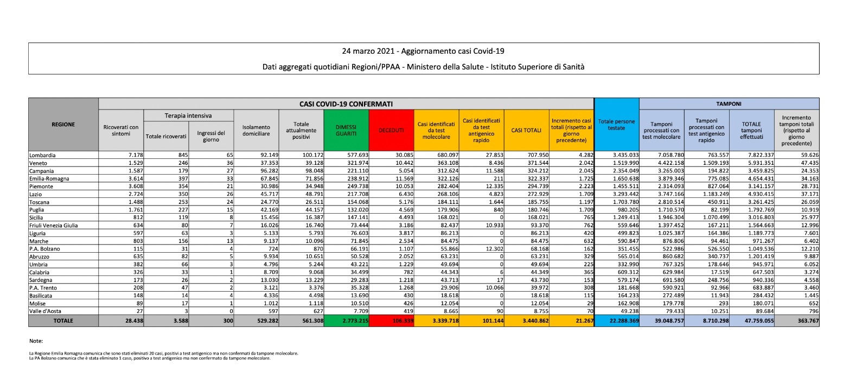This screenshot has height=385, width=868.
Task: Select the "Sardegna" row label
Action: 41,280
